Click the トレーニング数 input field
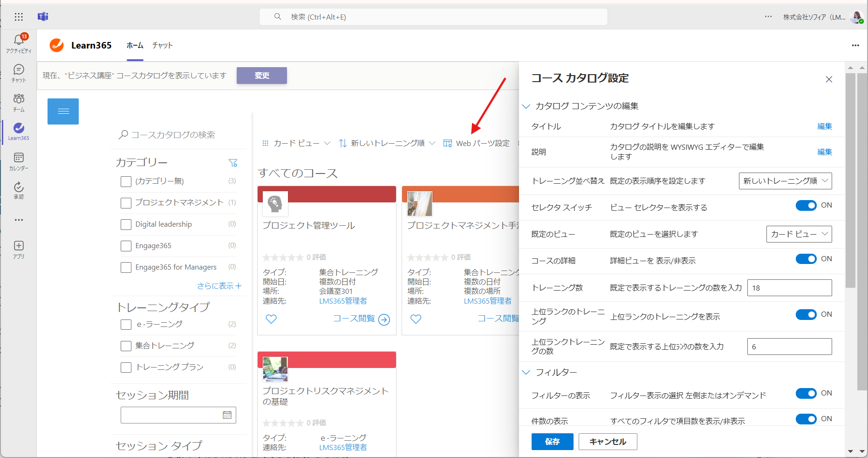 tap(790, 288)
